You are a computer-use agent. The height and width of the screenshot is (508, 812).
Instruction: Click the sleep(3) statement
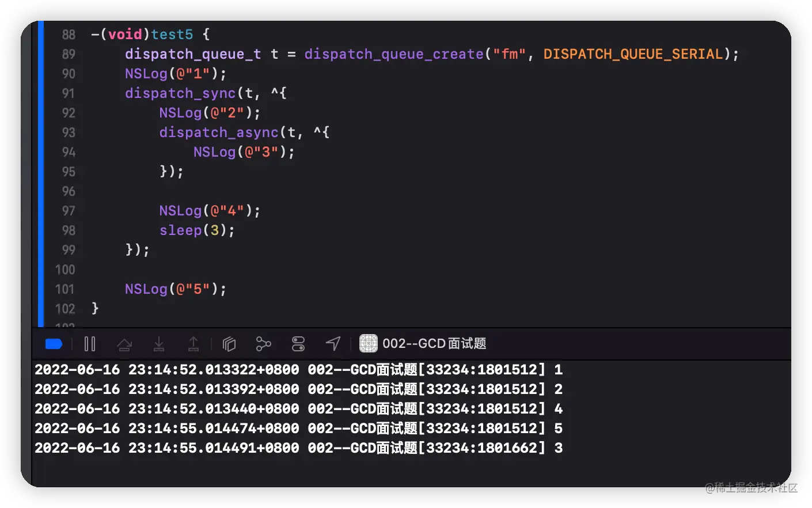[197, 230]
